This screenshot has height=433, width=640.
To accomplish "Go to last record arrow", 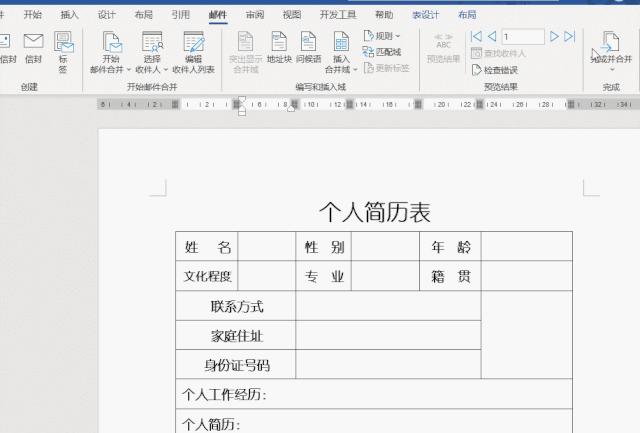I will [x=569, y=37].
